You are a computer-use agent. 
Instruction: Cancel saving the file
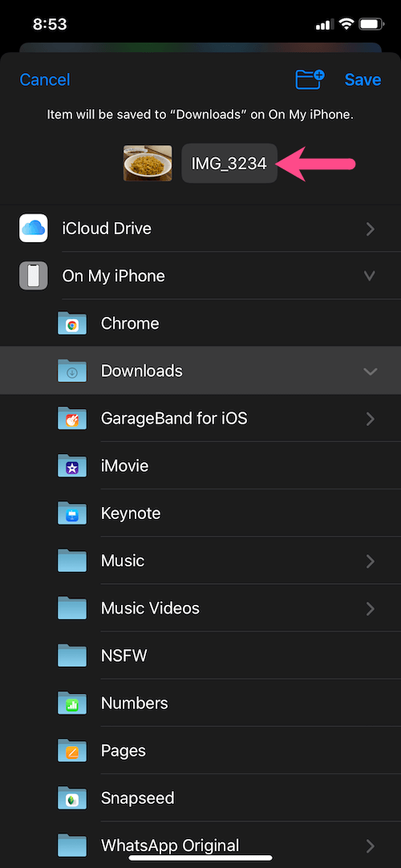45,79
